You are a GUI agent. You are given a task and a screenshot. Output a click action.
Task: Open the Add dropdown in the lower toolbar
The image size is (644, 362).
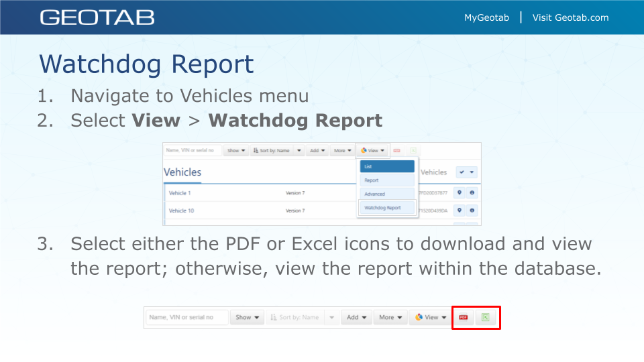coord(356,317)
